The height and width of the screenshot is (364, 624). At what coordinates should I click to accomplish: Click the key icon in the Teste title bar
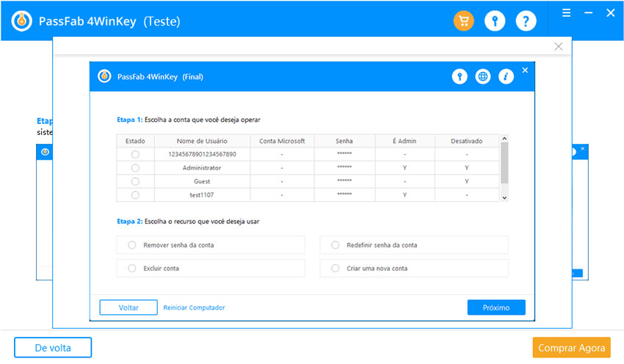(x=495, y=21)
